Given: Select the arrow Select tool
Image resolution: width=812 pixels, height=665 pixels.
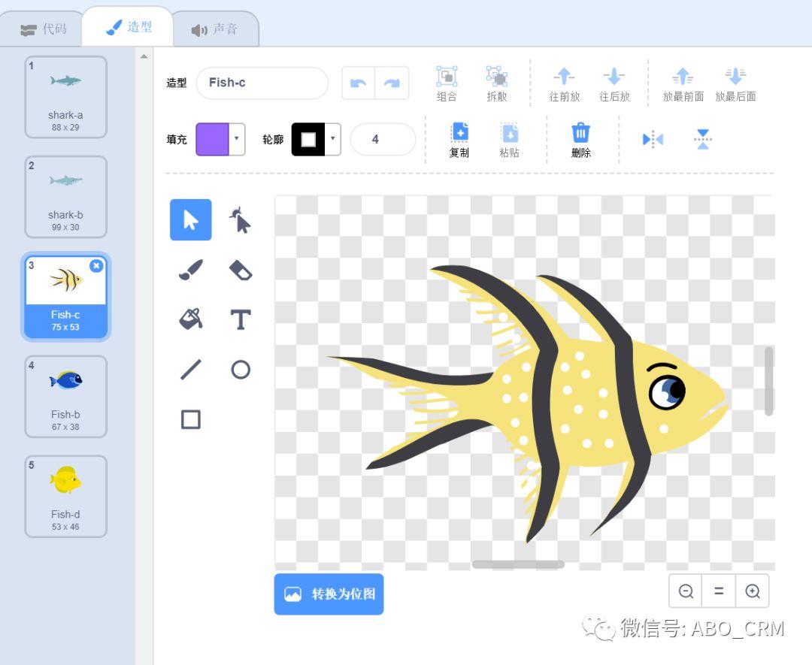Looking at the screenshot, I should 190,220.
